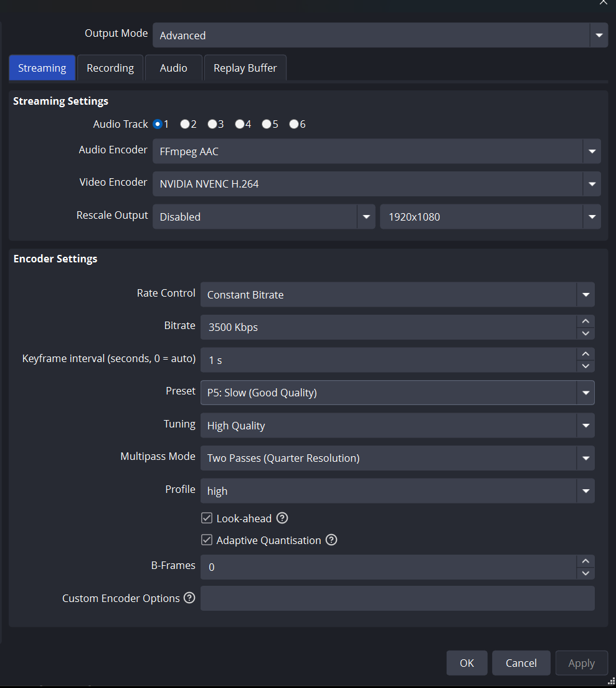
Task: Select Audio Track 3 radio button
Action: click(x=212, y=124)
